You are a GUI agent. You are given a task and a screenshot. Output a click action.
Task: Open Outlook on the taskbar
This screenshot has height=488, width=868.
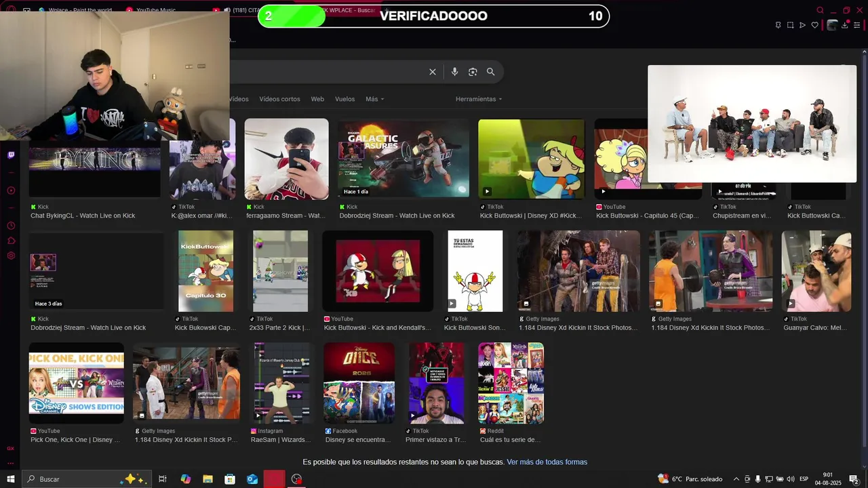252,479
